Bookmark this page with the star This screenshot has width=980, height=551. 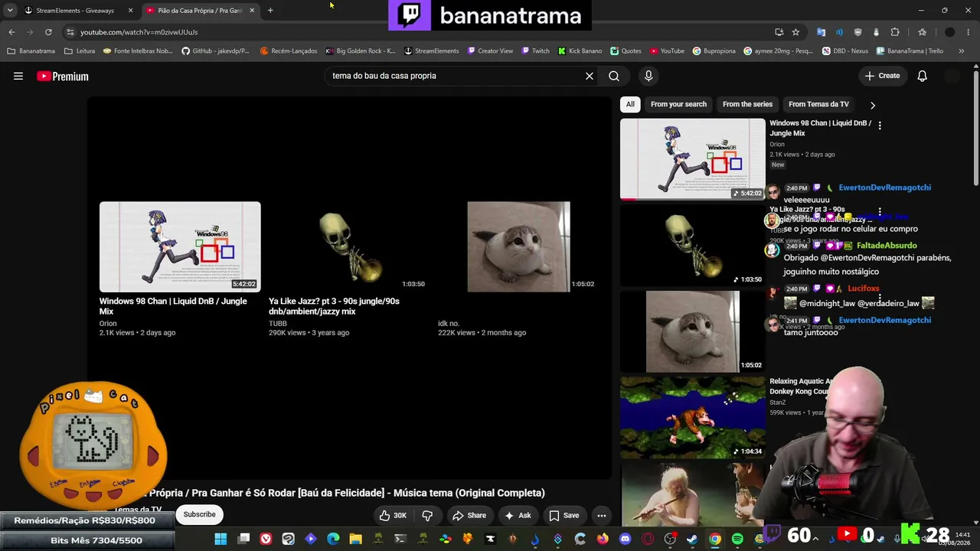[795, 32]
